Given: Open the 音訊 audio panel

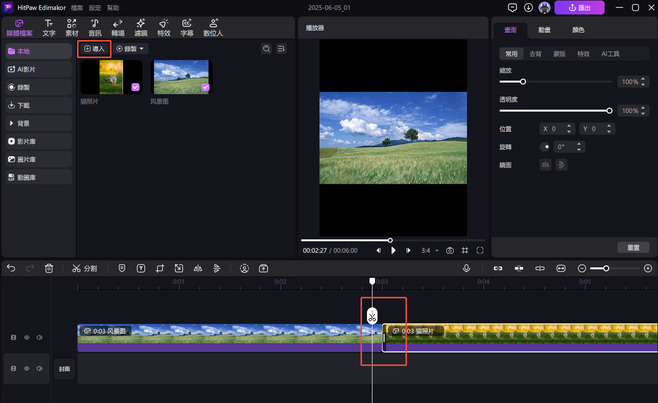Looking at the screenshot, I should 95,25.
